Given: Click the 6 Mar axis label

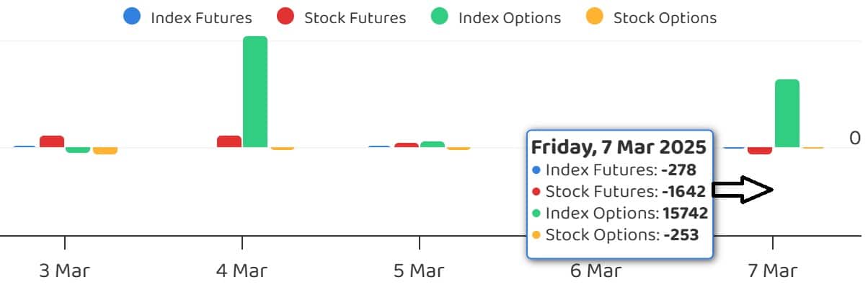Looking at the screenshot, I should tap(595, 271).
